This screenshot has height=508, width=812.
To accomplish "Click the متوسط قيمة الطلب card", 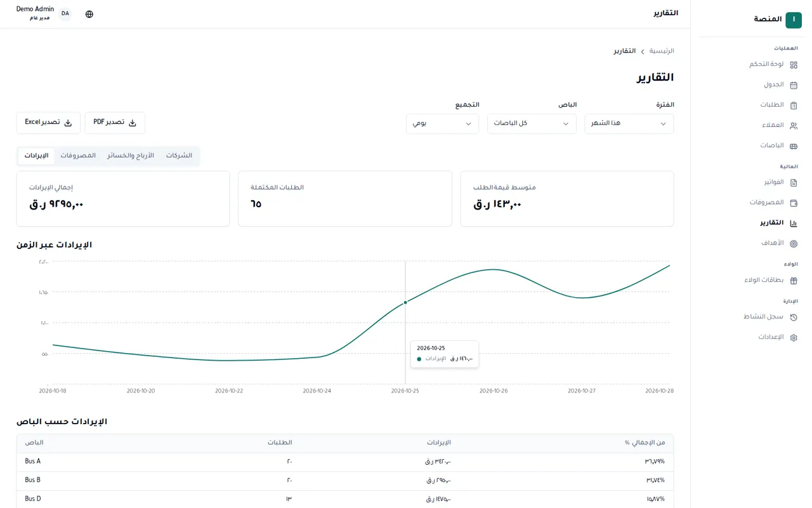I will [x=567, y=199].
